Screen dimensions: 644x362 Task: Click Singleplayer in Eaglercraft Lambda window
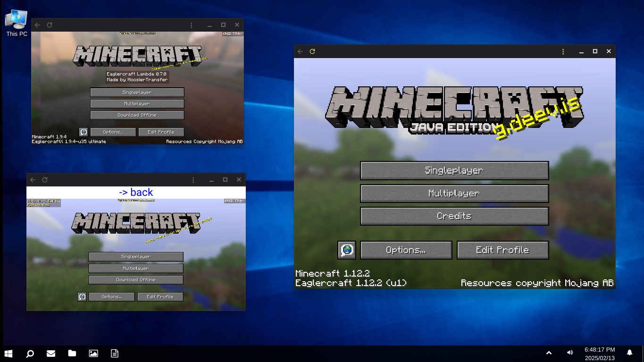pos(137,93)
